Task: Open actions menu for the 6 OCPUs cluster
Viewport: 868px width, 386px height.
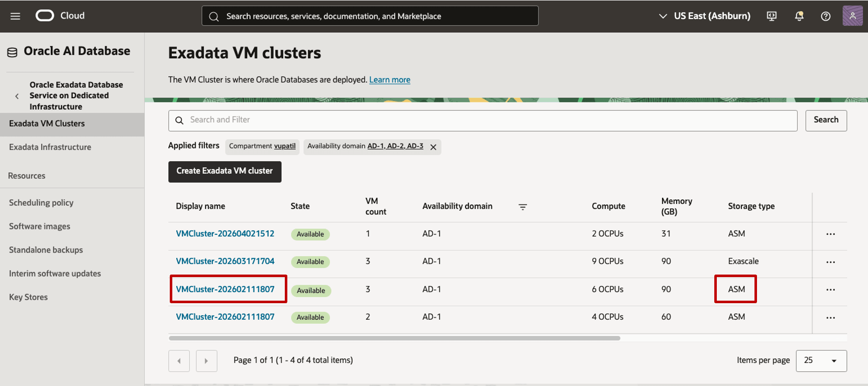Action: coord(830,290)
